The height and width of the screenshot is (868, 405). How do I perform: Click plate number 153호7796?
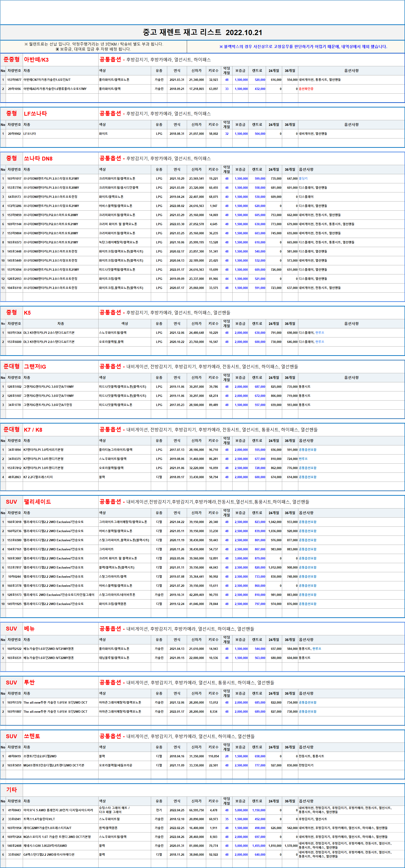coord(14,188)
